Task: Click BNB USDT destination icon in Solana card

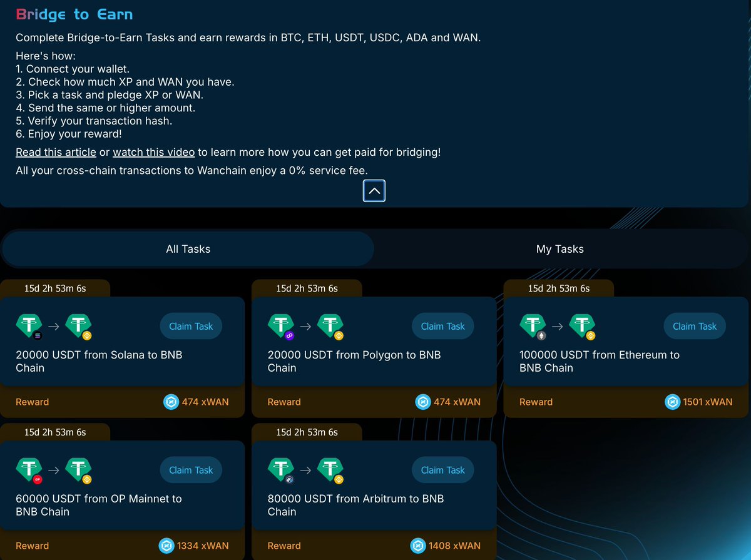Action: [x=79, y=326]
